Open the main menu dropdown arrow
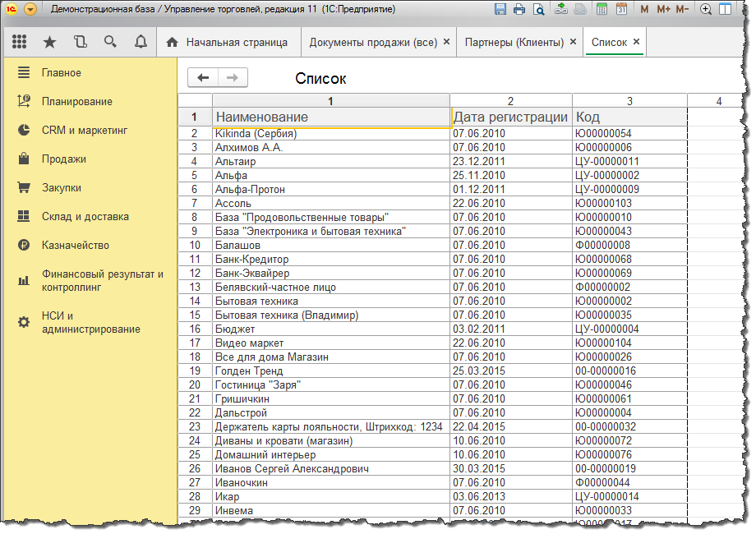The image size is (756, 534). pos(30,9)
